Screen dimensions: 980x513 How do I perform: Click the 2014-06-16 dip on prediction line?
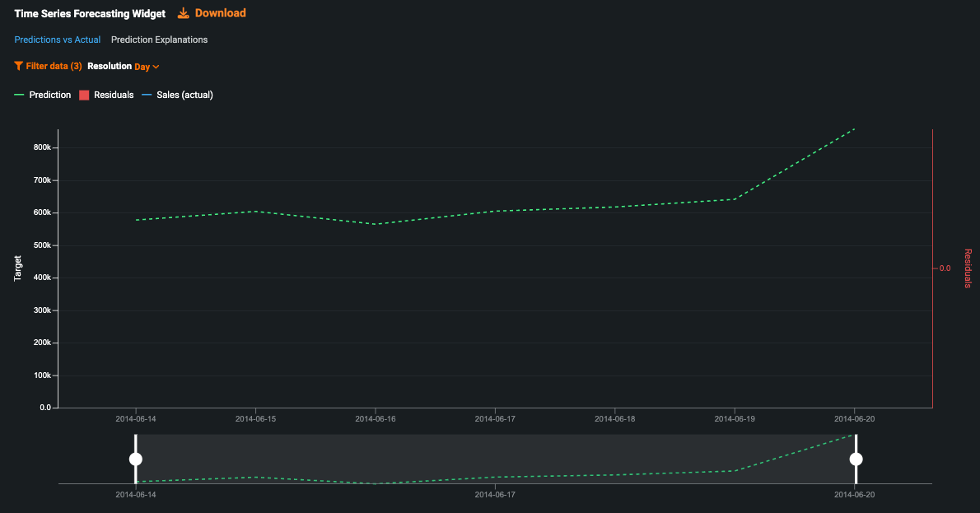[376, 224]
